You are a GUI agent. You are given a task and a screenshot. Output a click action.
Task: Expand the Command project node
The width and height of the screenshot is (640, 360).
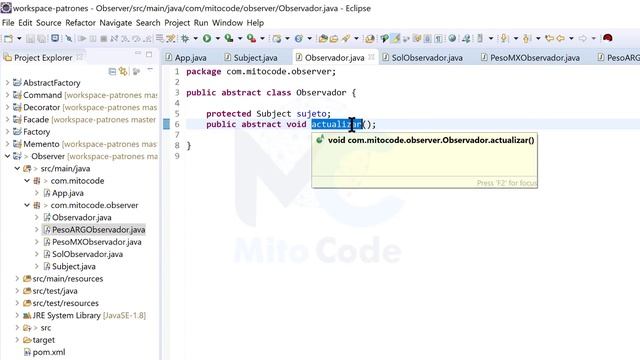7,95
